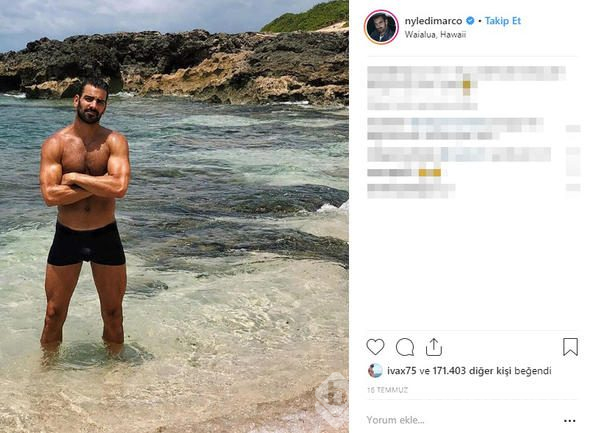
Task: Open the nyledimarco profile picture
Action: [381, 27]
